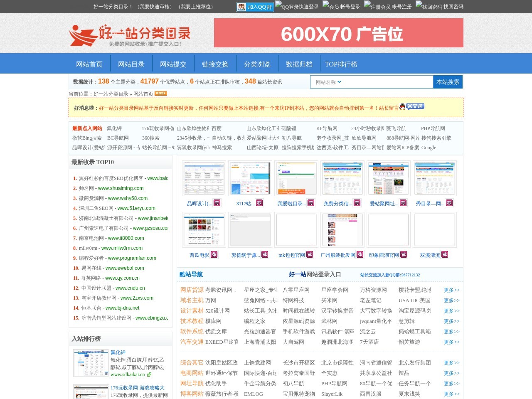Open the 广州服装批发网 website thumbnail
This screenshot has width=532, height=399.
point(342,230)
